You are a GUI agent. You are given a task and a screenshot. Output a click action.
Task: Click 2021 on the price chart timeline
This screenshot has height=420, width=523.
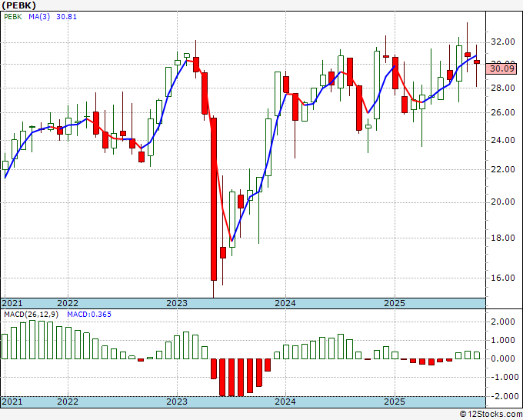(x=12, y=303)
